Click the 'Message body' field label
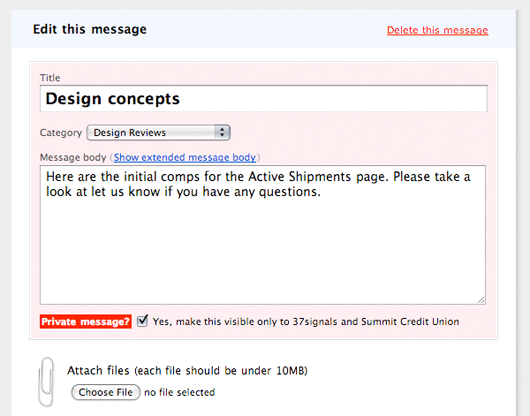This screenshot has height=416, width=530. click(73, 157)
